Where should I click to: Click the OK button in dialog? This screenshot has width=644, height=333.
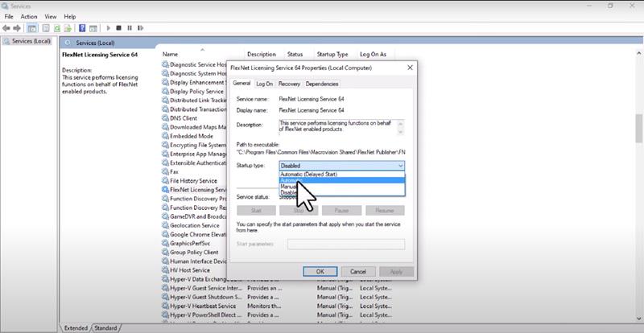[x=320, y=271]
